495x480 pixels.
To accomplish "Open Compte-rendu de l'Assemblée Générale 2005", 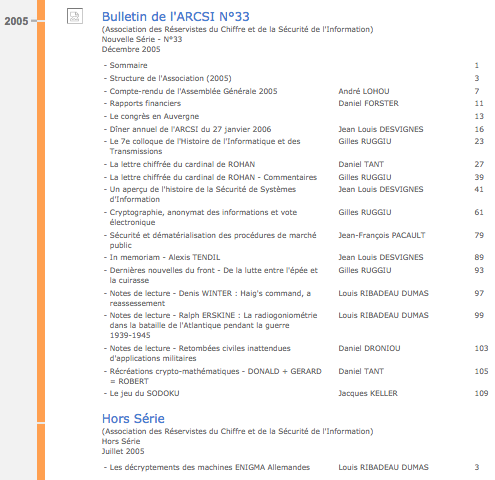I will (x=193, y=91).
